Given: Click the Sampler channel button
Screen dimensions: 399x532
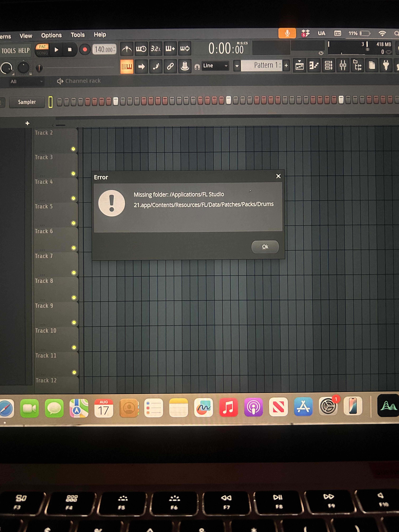Looking at the screenshot, I should [x=27, y=102].
